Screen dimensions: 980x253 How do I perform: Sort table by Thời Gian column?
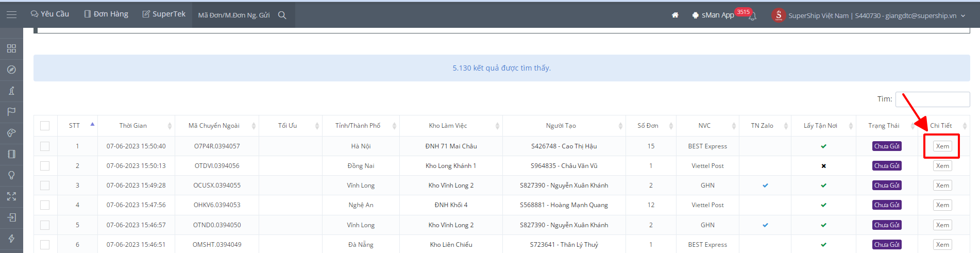click(136, 126)
